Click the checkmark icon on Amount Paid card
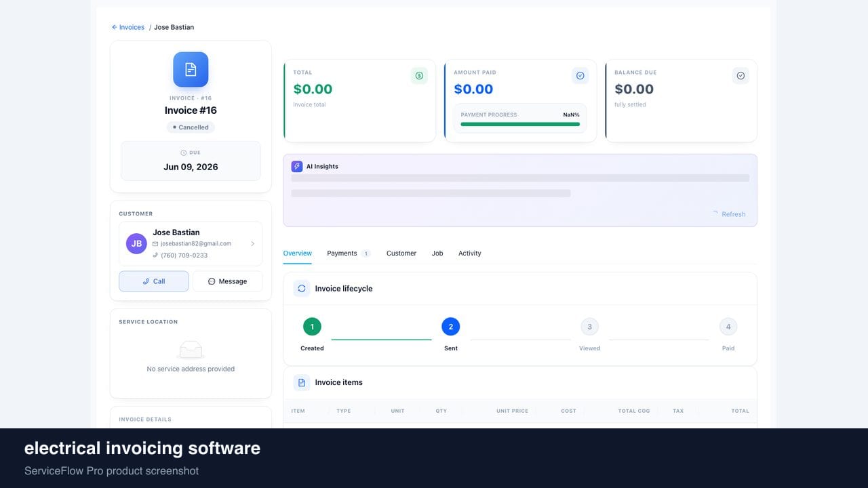 pos(580,76)
